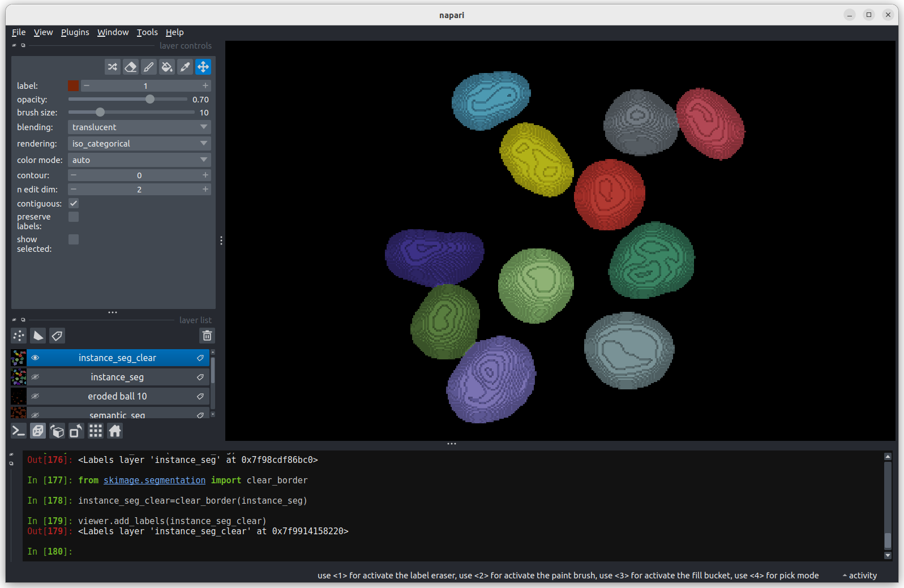
Task: Open the rendering iso_categorical dropdown
Action: point(139,144)
